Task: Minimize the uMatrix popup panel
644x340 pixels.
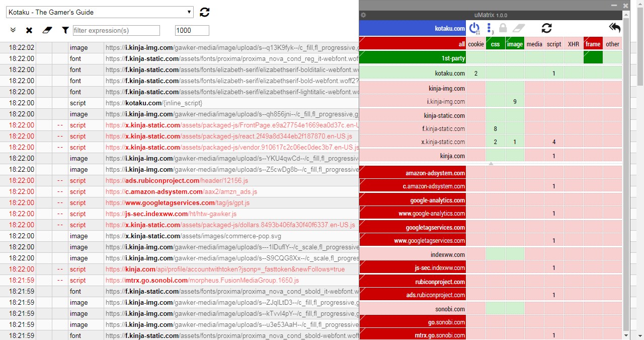Action: [x=614, y=6]
